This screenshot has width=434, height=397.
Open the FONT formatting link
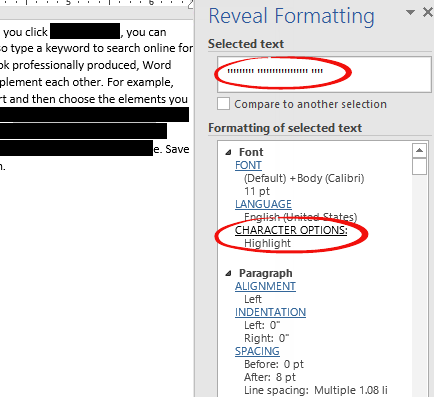248,165
